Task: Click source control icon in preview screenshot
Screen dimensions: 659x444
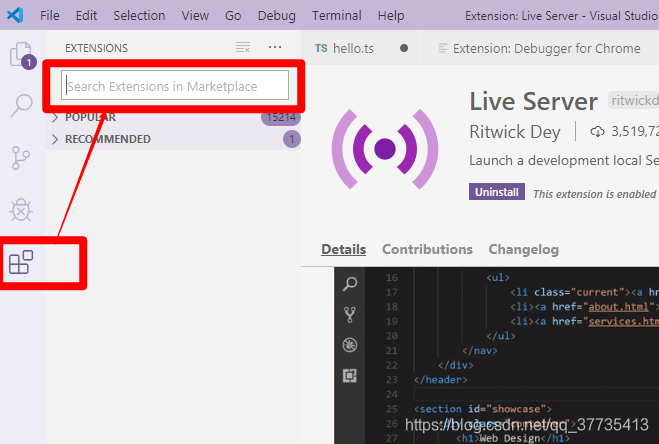Action: (350, 314)
